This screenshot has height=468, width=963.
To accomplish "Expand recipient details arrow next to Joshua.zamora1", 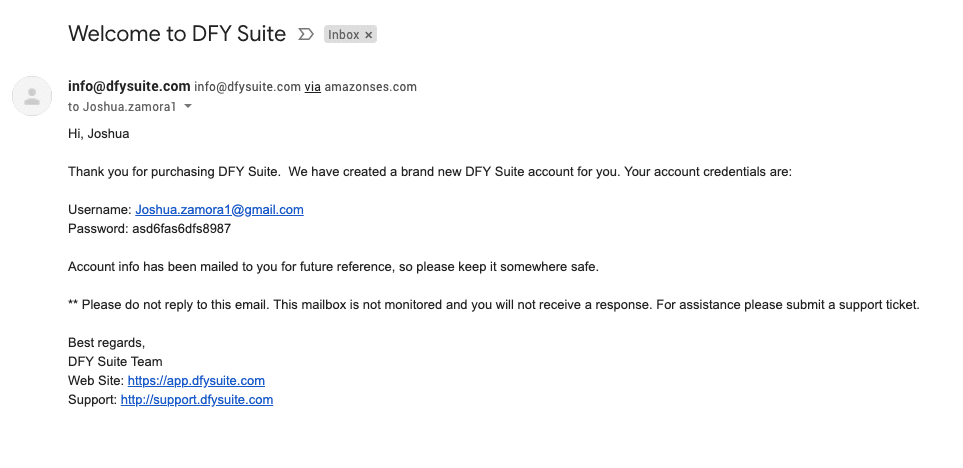I will pyautogui.click(x=188, y=106).
